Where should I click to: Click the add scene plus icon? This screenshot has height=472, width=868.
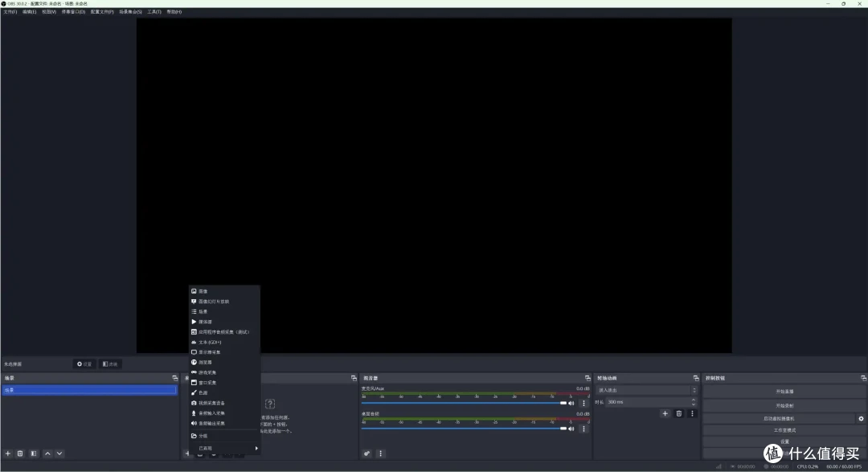click(8, 454)
